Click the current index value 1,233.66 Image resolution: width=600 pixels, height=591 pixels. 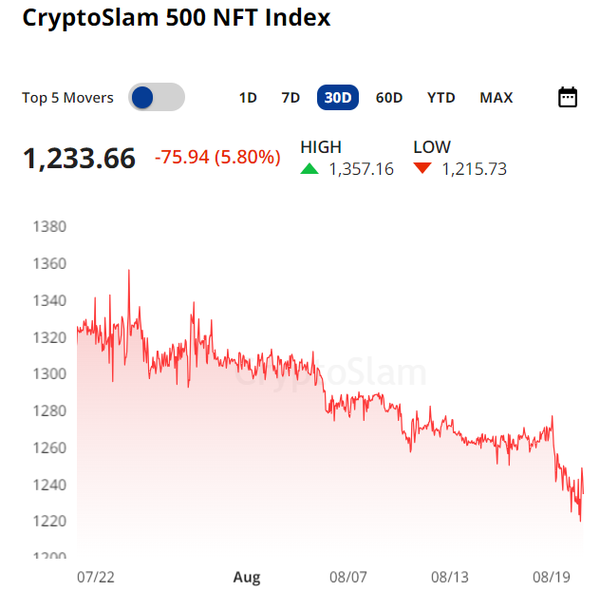point(79,158)
